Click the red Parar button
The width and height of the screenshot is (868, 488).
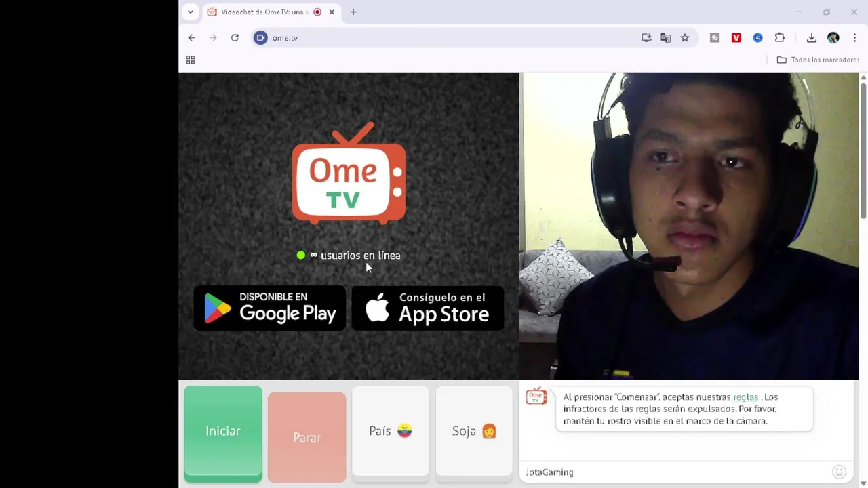[307, 437]
